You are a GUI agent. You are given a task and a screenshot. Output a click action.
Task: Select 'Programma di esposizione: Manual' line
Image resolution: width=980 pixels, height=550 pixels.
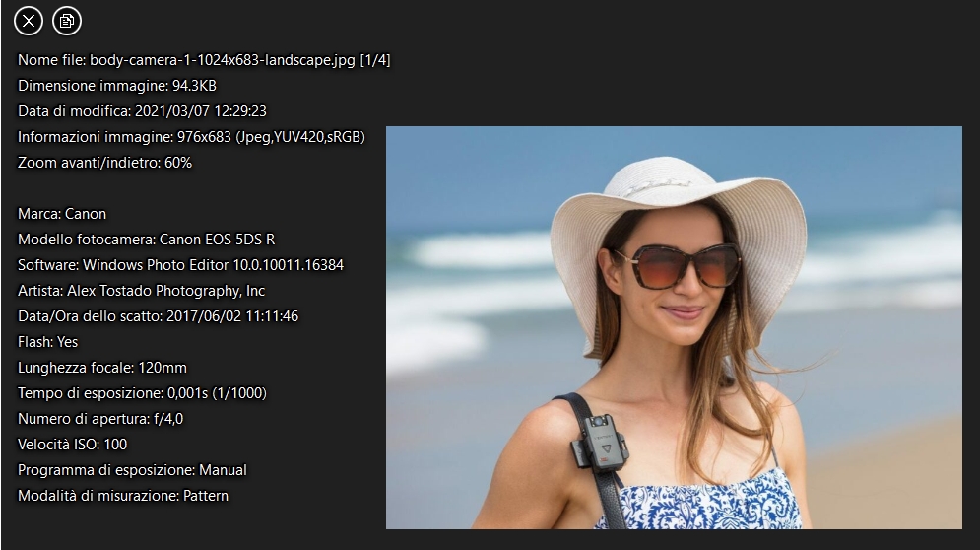[x=132, y=470]
